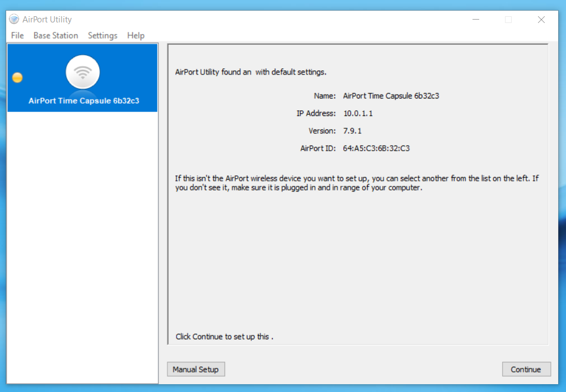The height and width of the screenshot is (392, 566).
Task: Click the 'Name:' field label
Action: [x=325, y=96]
